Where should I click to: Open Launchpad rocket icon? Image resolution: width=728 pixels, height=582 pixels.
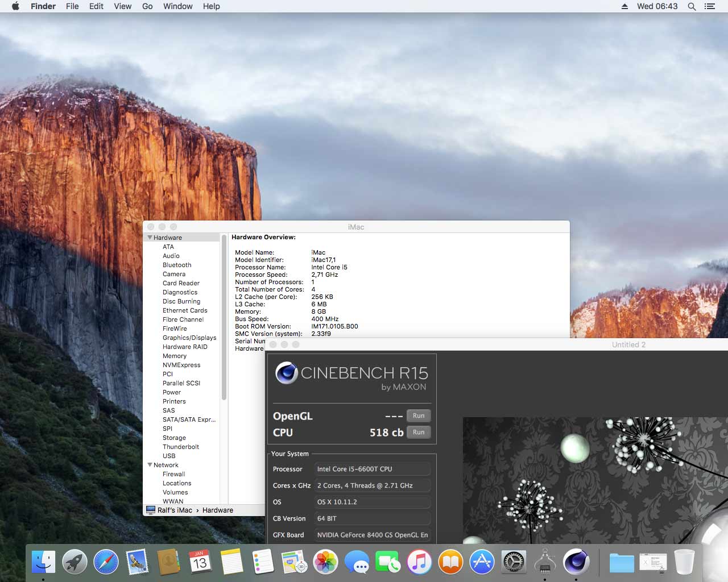[75, 562]
